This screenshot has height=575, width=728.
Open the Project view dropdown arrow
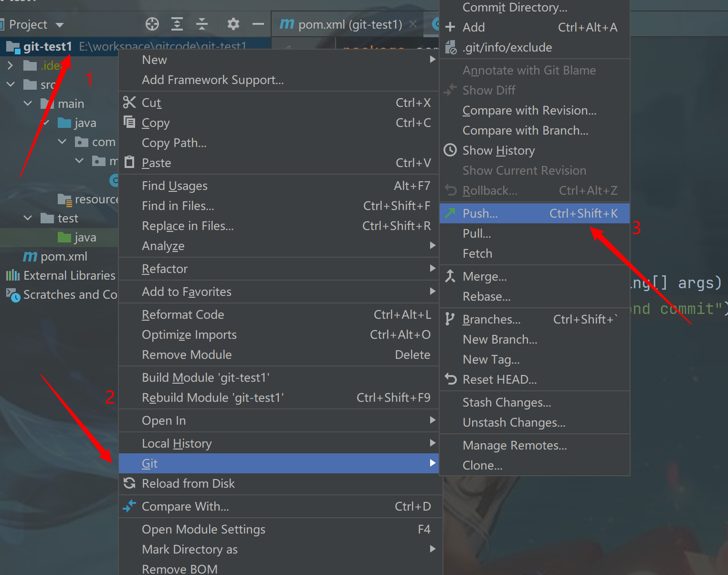coord(60,25)
